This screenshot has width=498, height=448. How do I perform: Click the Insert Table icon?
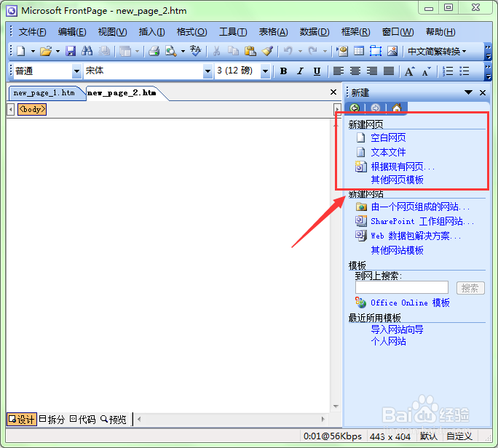[359, 51]
